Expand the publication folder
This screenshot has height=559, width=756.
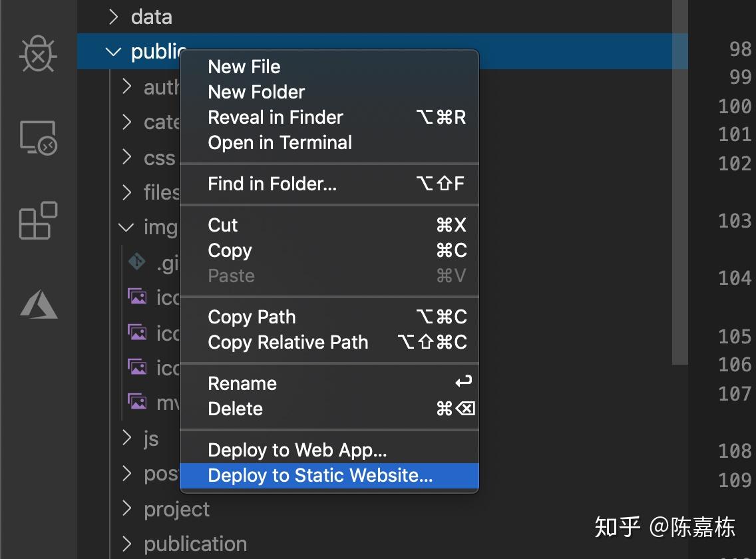click(127, 544)
